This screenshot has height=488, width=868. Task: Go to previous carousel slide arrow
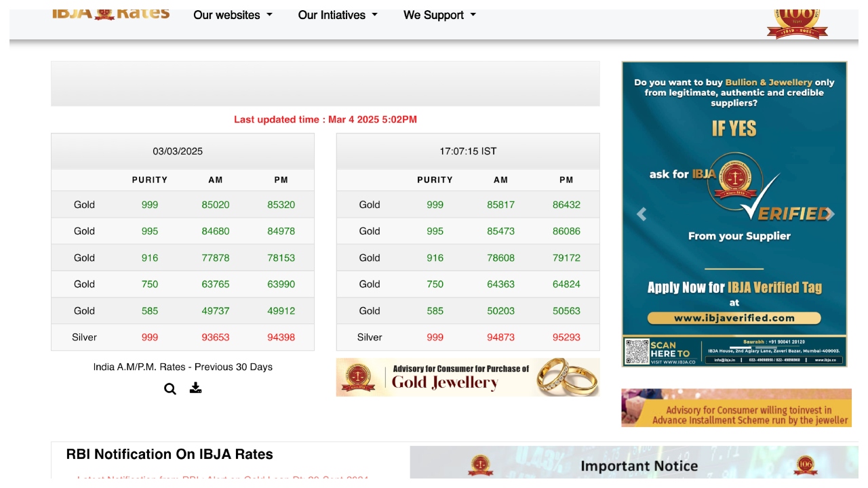coord(642,214)
